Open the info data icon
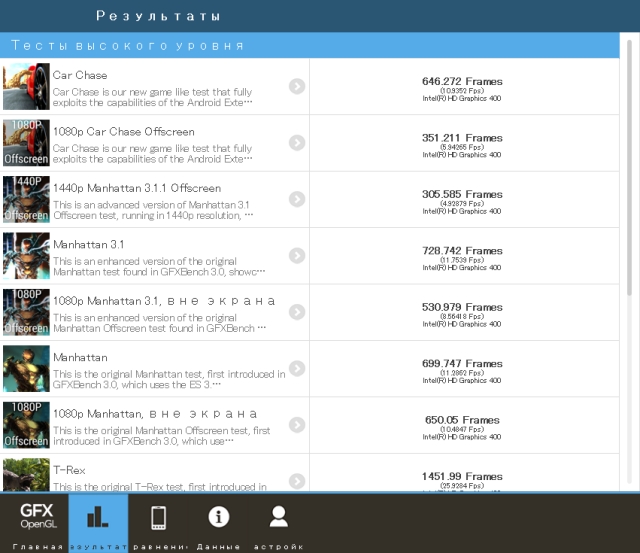This screenshot has height=553, width=640. [x=219, y=517]
